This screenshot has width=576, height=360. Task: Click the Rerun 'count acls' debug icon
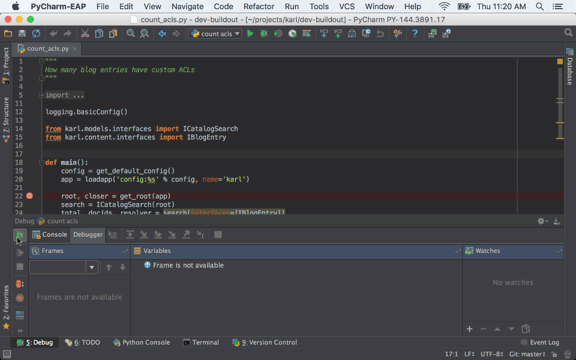(x=20, y=235)
